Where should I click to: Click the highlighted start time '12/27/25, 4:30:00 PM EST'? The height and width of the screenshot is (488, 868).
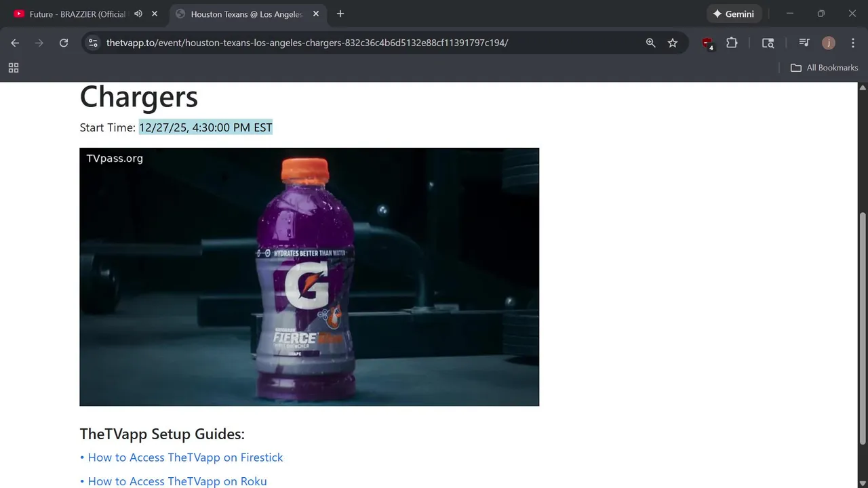click(x=205, y=127)
